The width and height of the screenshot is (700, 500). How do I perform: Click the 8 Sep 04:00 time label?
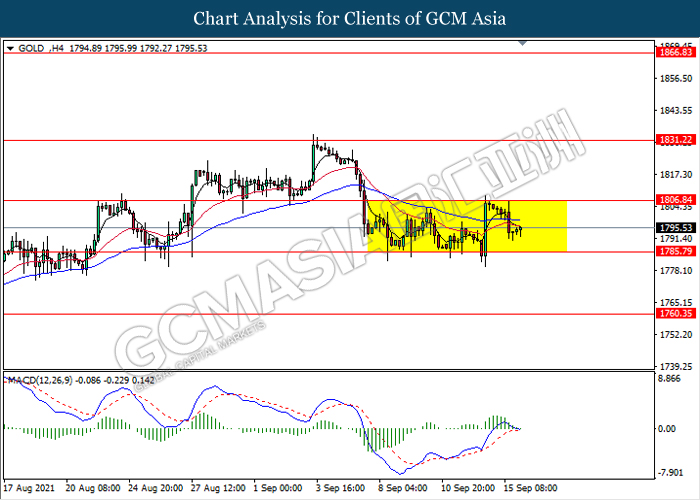click(403, 488)
